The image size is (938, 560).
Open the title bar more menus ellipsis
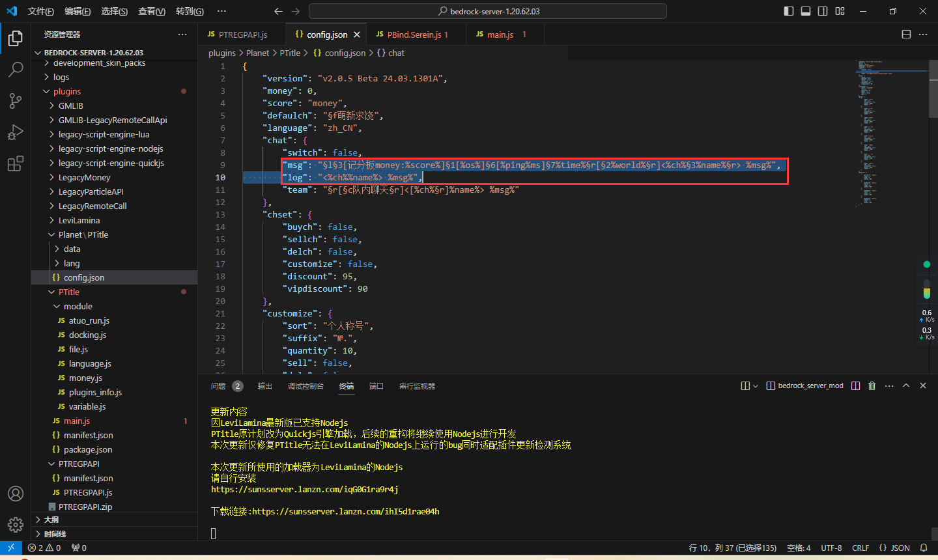(221, 11)
